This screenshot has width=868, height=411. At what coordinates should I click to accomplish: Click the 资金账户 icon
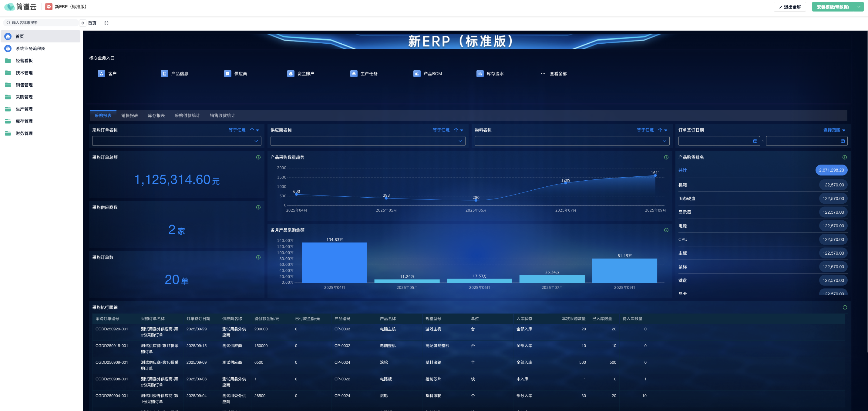pyautogui.click(x=291, y=73)
